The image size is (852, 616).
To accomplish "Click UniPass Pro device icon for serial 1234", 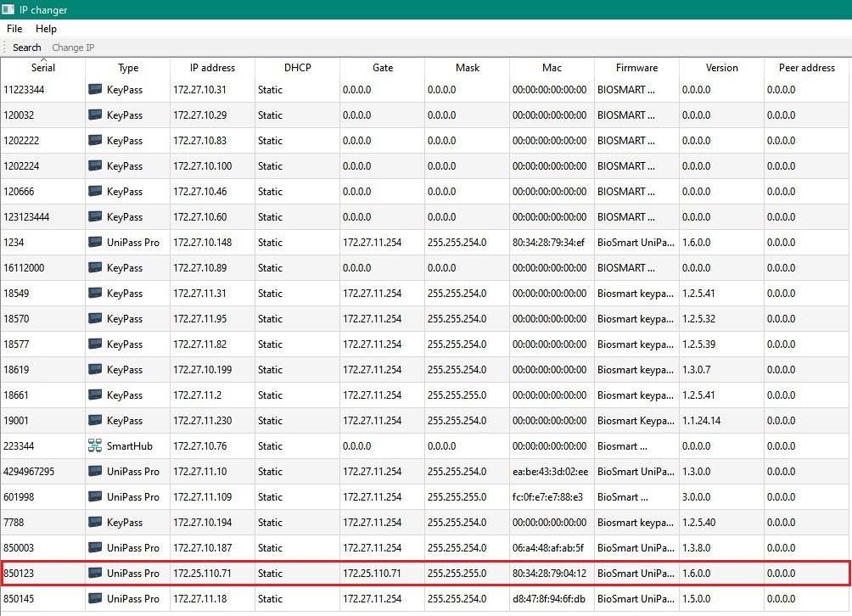I will click(95, 242).
